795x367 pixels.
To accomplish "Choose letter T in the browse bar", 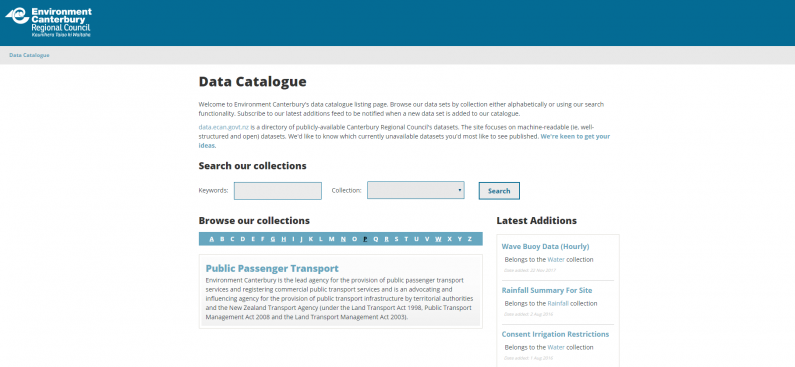I will click(406, 239).
